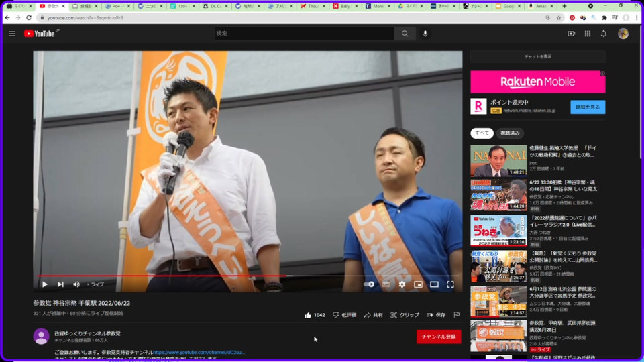
Task: Switch to the 404 browser tab
Action: 118,6
